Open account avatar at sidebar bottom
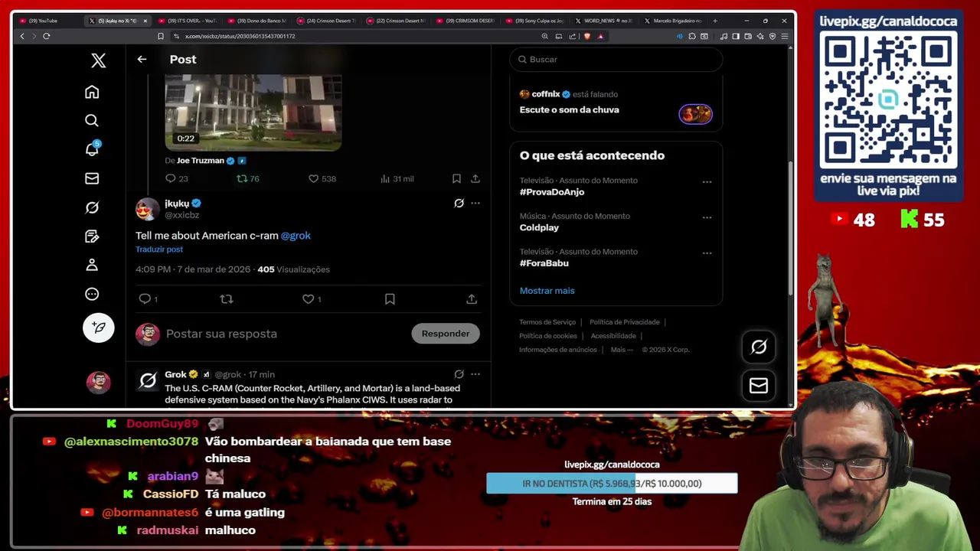This screenshot has height=551, width=980. click(x=98, y=382)
